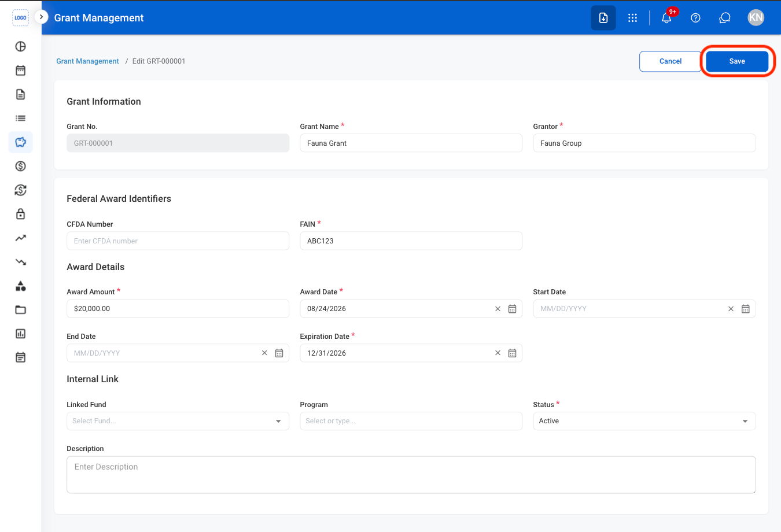Click the Edit GRT-000001 breadcrumb text
The height and width of the screenshot is (532, 781).
[x=159, y=61]
